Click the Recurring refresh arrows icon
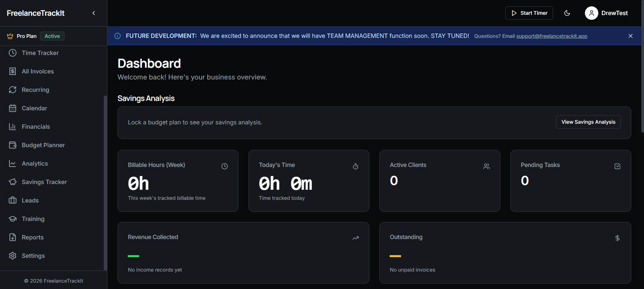The image size is (644, 289). [x=12, y=90]
